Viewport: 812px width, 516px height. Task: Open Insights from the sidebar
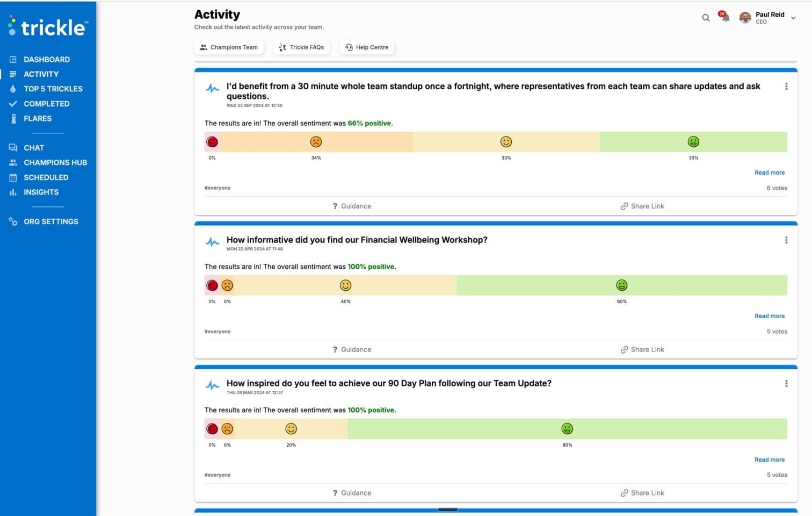click(41, 192)
